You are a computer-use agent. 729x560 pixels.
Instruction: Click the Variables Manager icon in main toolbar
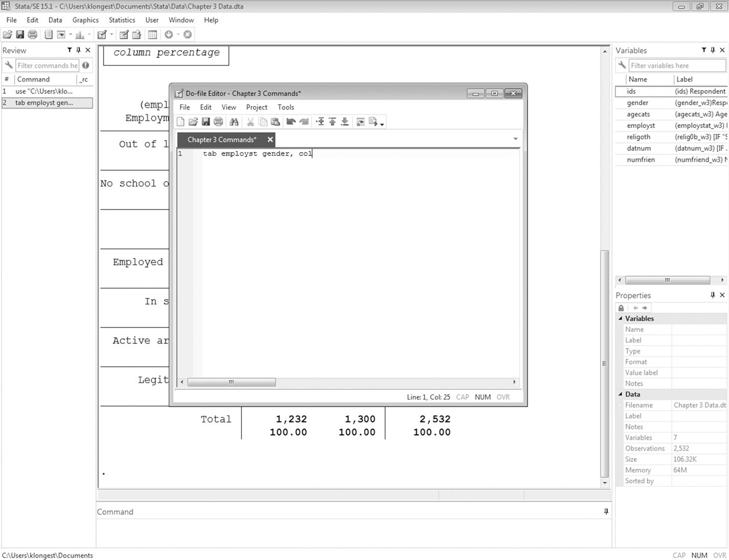(152, 35)
